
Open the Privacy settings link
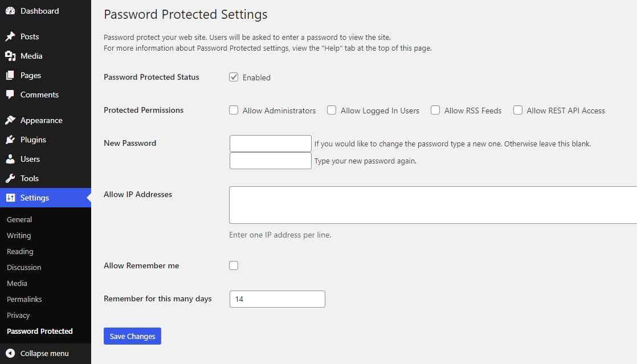[x=18, y=315]
